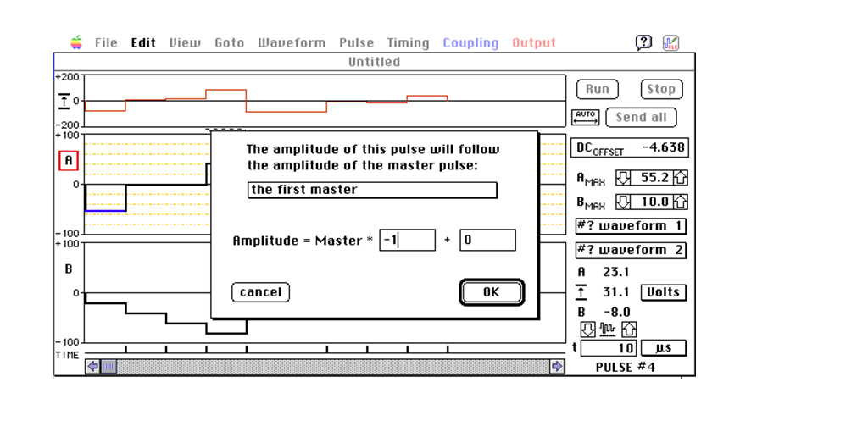The image size is (868, 421).
Task: Click the Untitled window title bar
Action: (374, 61)
